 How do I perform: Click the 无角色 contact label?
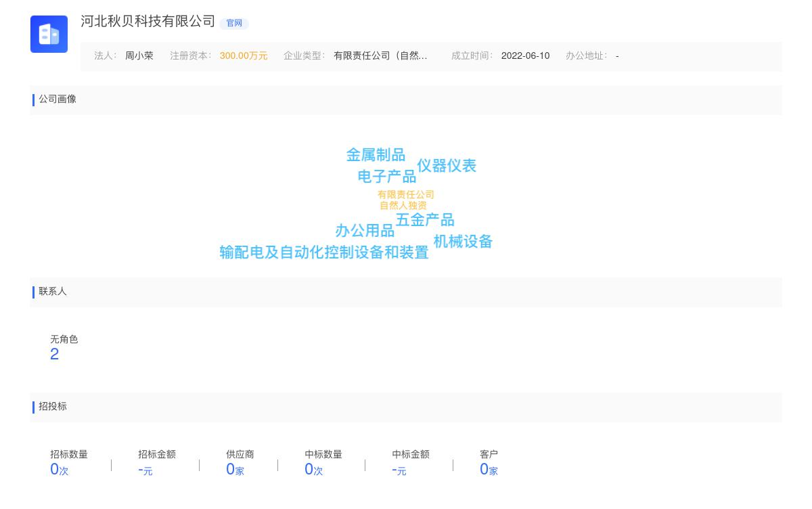click(64, 340)
